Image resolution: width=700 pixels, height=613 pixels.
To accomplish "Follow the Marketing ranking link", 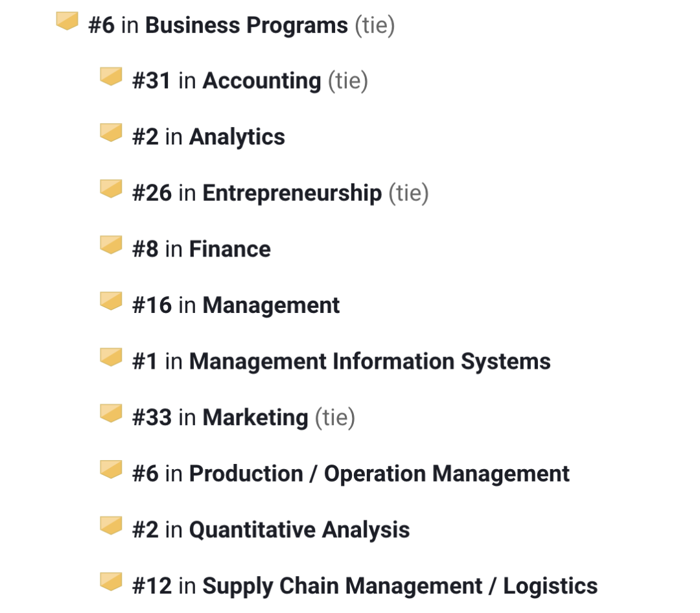I will (x=255, y=418).
